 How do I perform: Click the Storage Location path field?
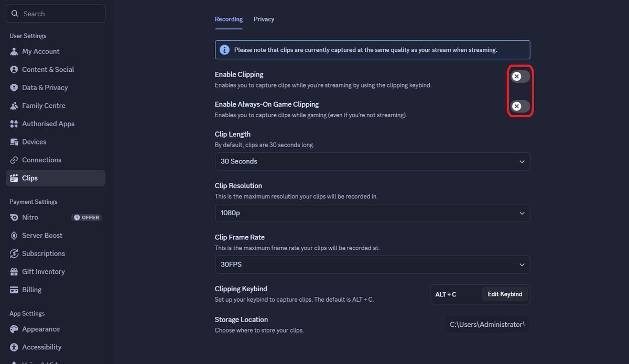487,325
